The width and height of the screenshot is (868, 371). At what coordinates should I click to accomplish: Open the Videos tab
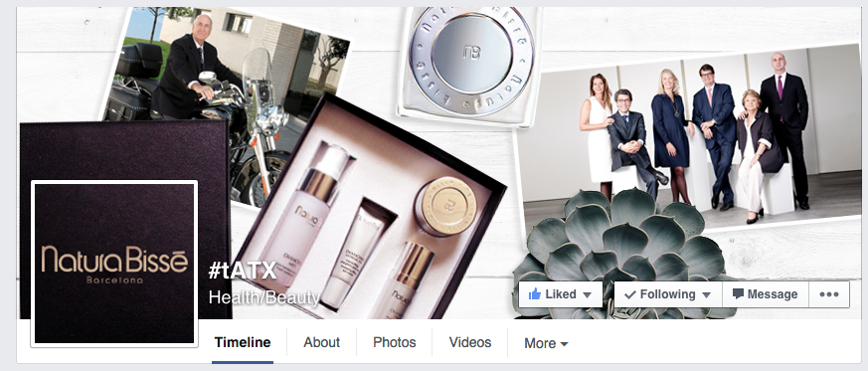[470, 343]
